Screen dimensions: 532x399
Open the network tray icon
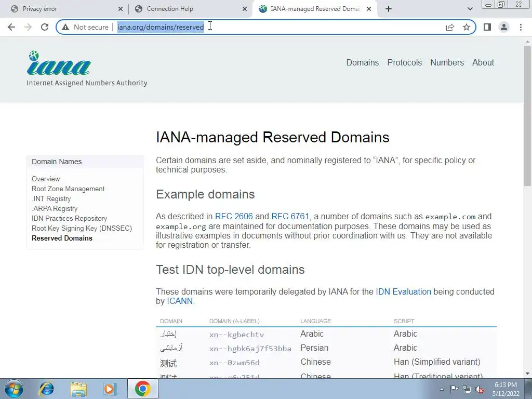point(467,389)
